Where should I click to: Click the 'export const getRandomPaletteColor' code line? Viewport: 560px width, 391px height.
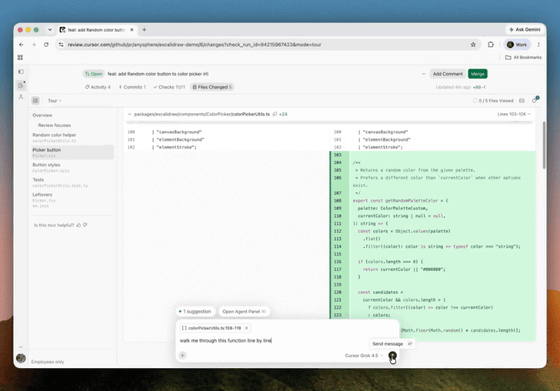[400, 201]
